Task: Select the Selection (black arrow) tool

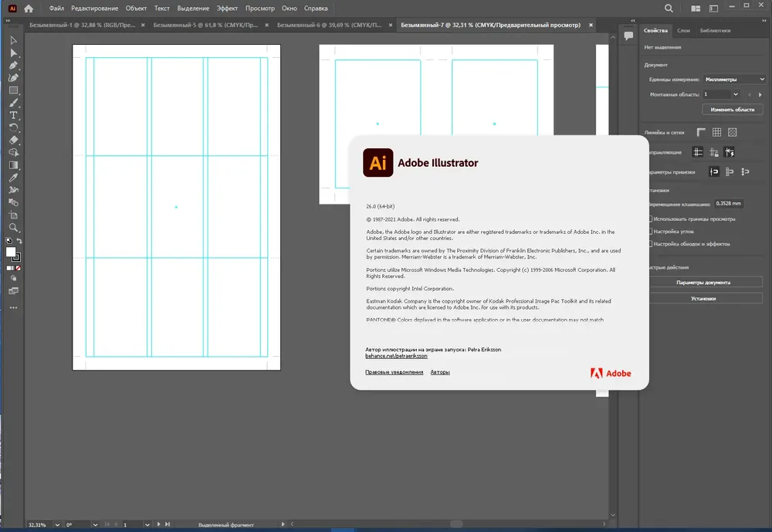Action: pos(13,40)
